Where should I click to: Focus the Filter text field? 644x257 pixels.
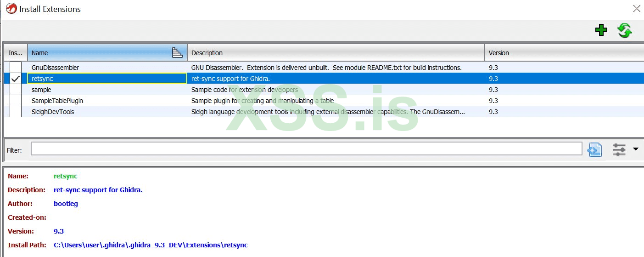[306, 149]
